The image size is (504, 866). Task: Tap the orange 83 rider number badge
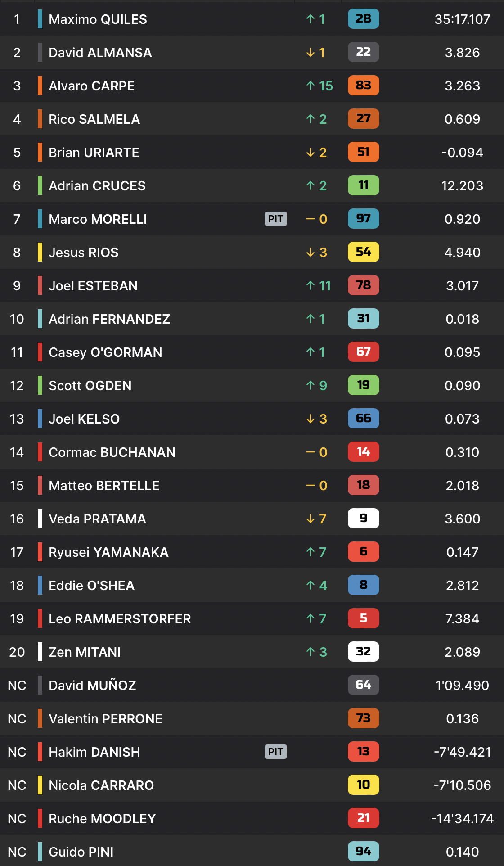click(363, 86)
